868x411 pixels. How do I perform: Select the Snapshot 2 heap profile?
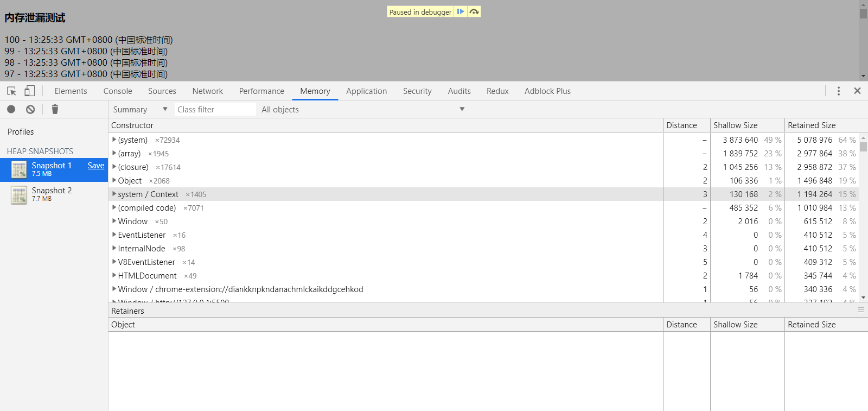click(x=52, y=194)
